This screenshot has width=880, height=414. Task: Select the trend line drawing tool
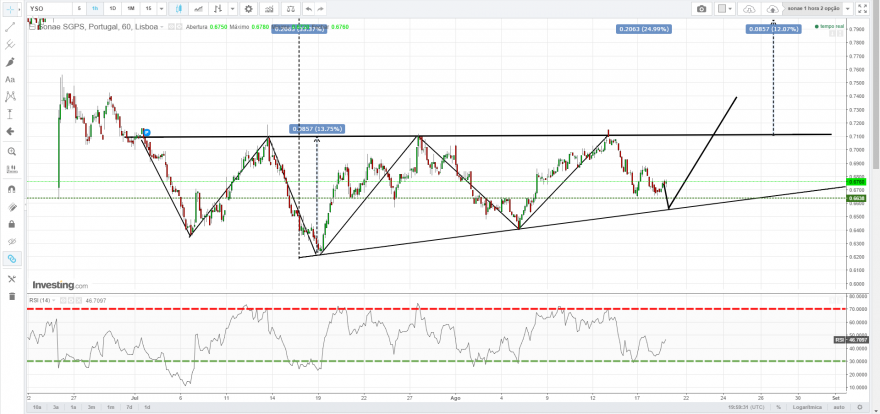(x=10, y=26)
